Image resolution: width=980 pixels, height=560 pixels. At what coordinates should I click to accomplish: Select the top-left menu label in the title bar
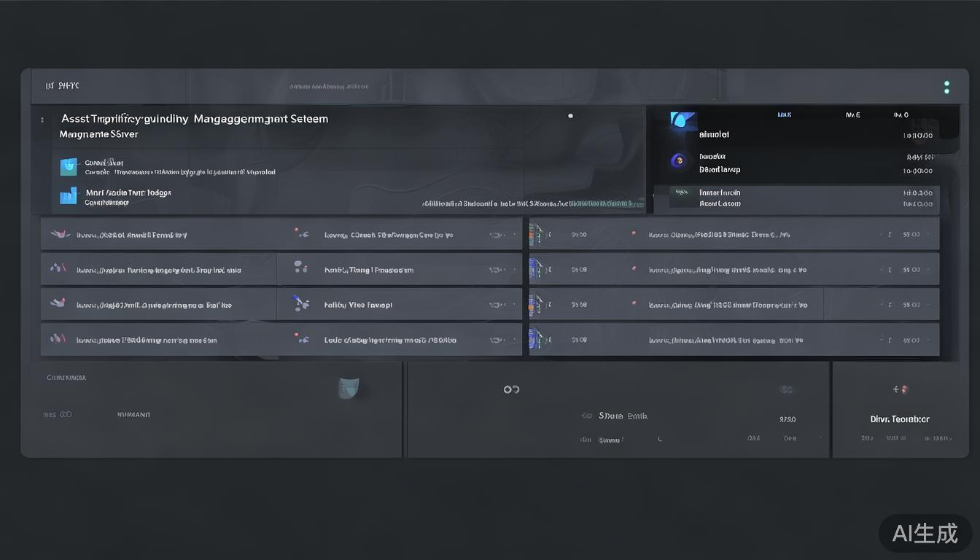62,86
